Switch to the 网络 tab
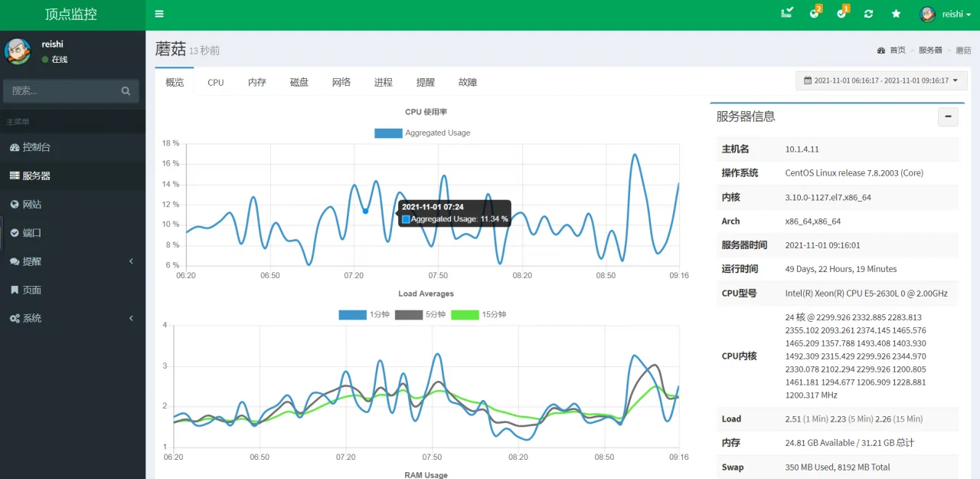Image resolution: width=980 pixels, height=479 pixels. 341,82
